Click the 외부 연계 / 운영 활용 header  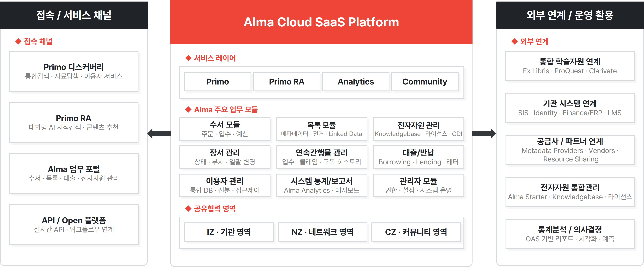tap(570, 15)
